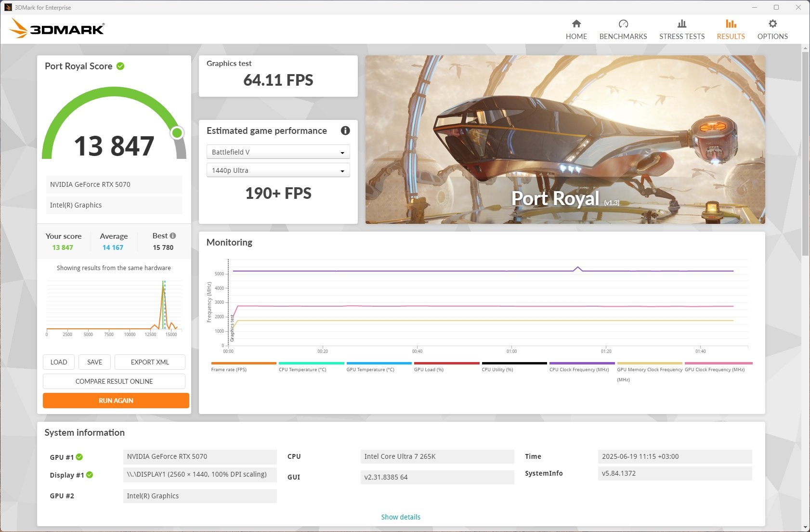Click the LOAD button

click(59, 362)
